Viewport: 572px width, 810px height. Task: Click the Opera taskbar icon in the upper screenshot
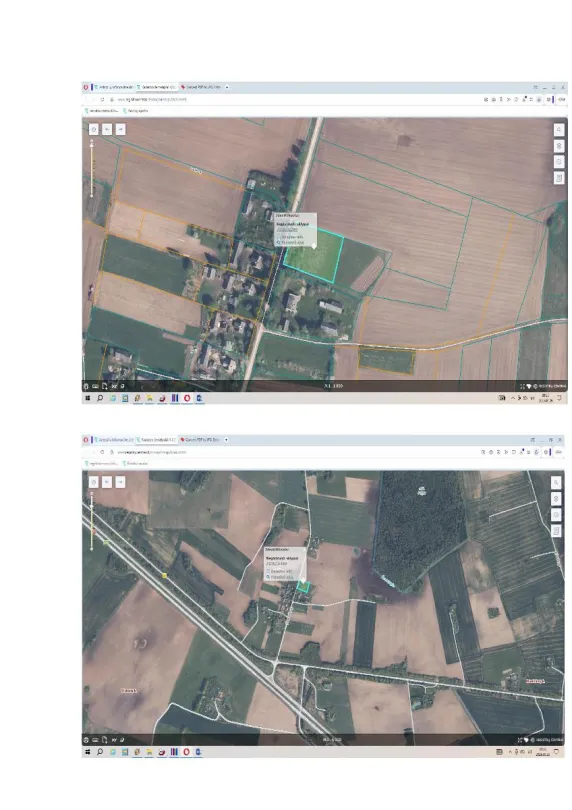[x=187, y=398]
